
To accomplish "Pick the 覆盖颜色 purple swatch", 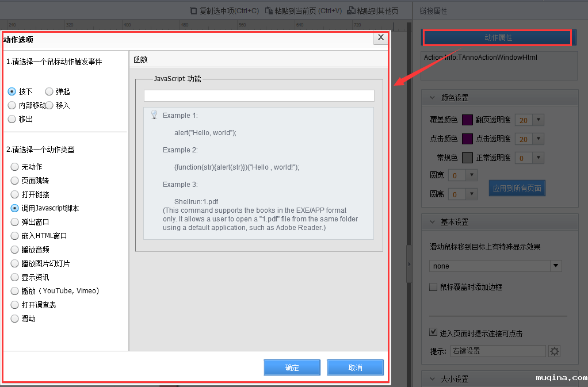I will coord(467,120).
